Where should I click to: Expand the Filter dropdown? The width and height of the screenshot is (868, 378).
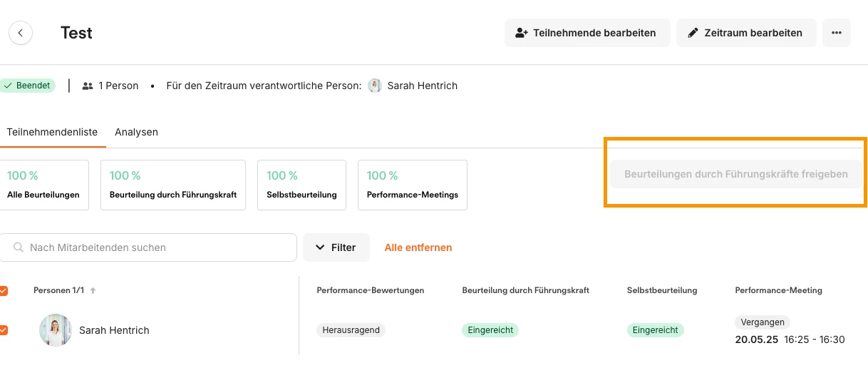tap(336, 247)
